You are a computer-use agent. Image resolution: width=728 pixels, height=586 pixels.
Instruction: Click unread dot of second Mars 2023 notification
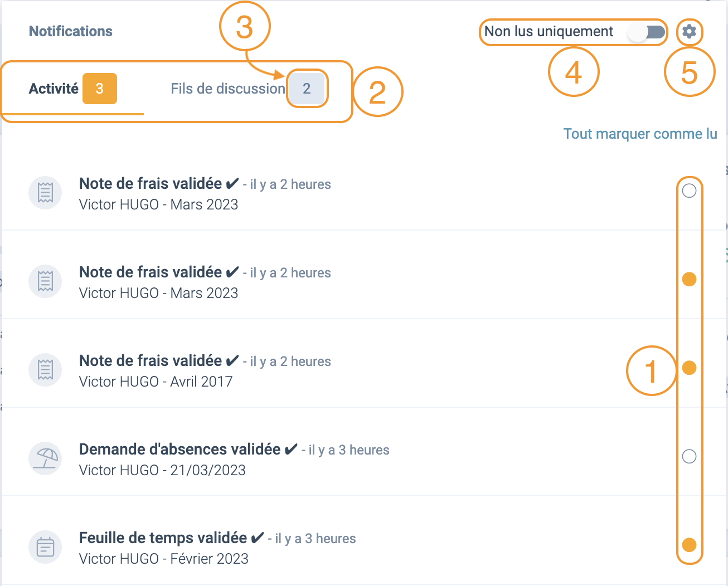689,279
